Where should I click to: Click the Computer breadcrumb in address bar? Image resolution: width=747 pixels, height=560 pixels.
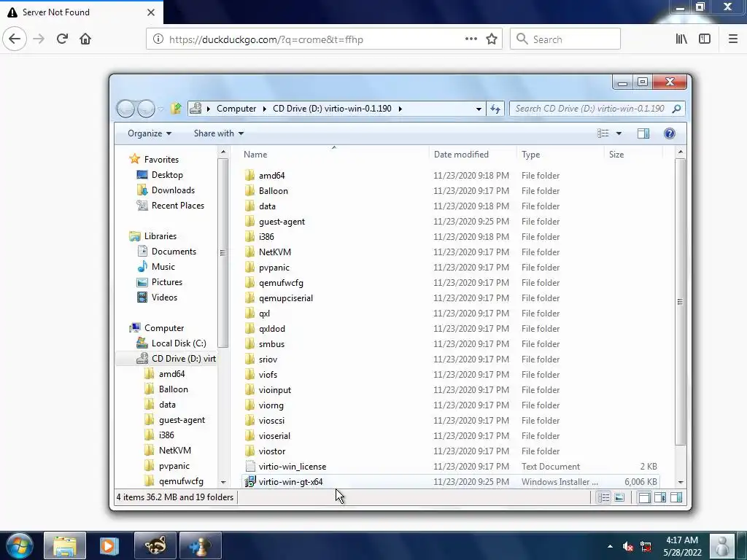(x=236, y=109)
